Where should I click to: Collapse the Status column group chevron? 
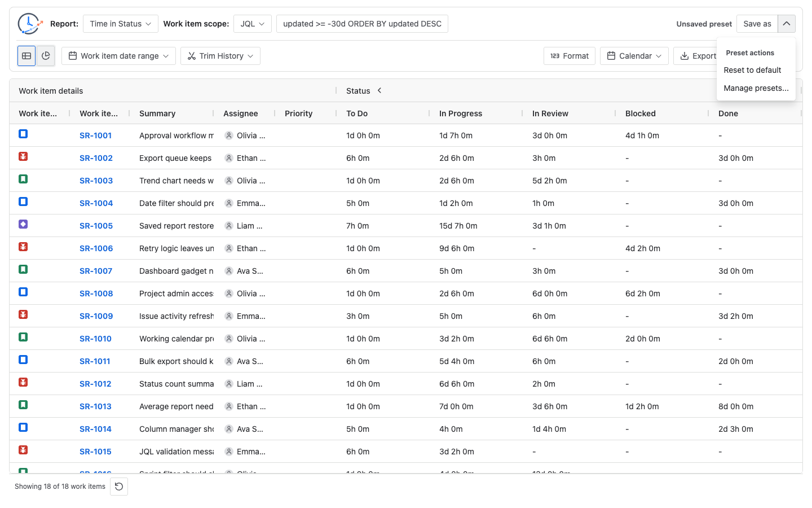click(379, 90)
